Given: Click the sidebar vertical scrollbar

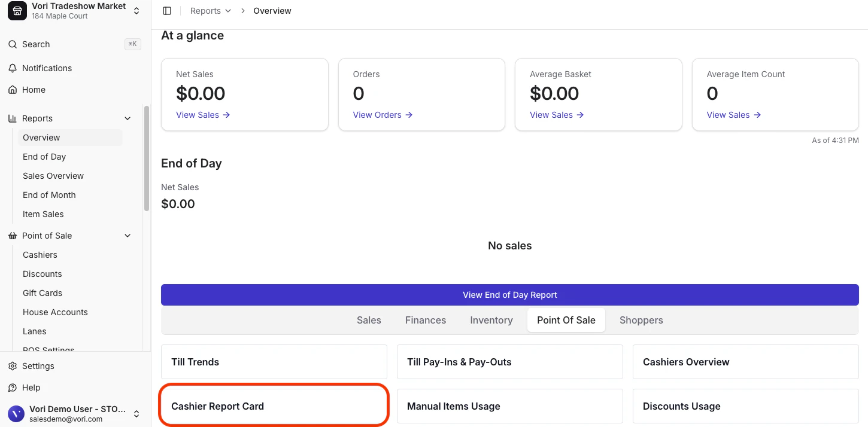Looking at the screenshot, I should [x=147, y=158].
